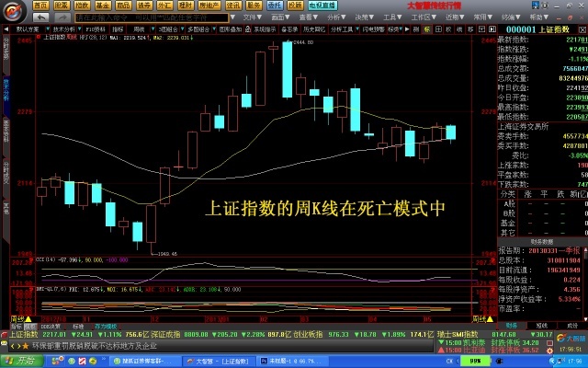Toggle the highlighted 标 mark icon
588x368 pixels.
coord(427,29)
